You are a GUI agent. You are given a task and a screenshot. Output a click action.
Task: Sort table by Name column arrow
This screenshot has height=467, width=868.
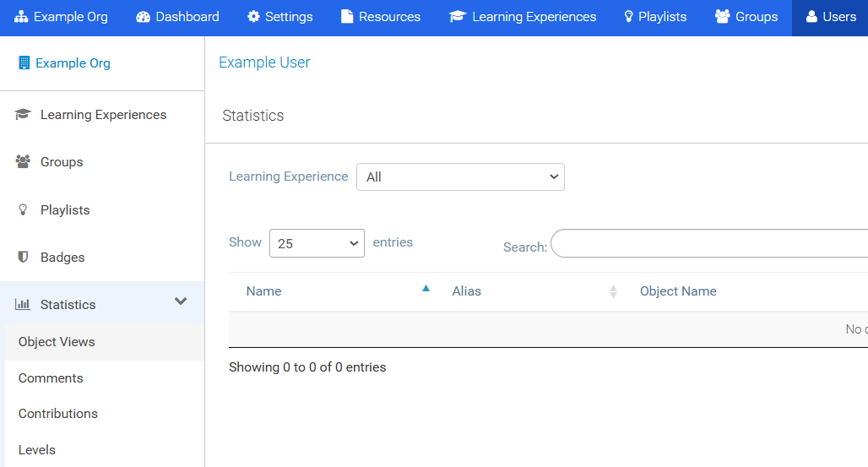[x=426, y=289]
